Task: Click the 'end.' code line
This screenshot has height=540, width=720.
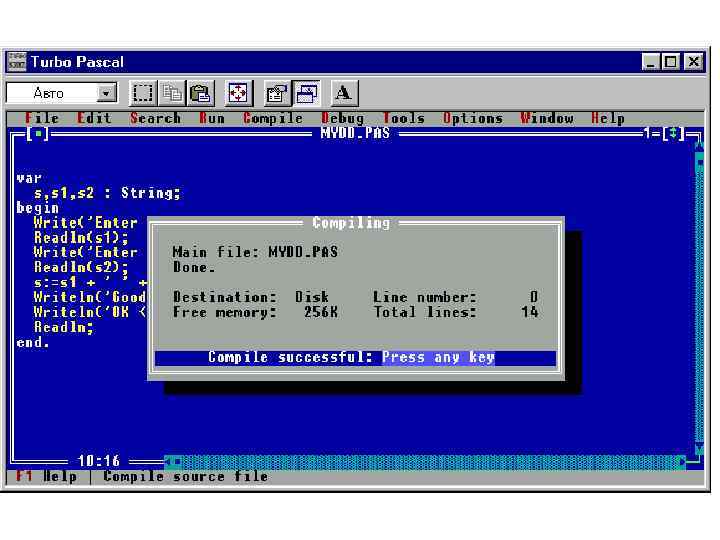Action: coord(33,343)
